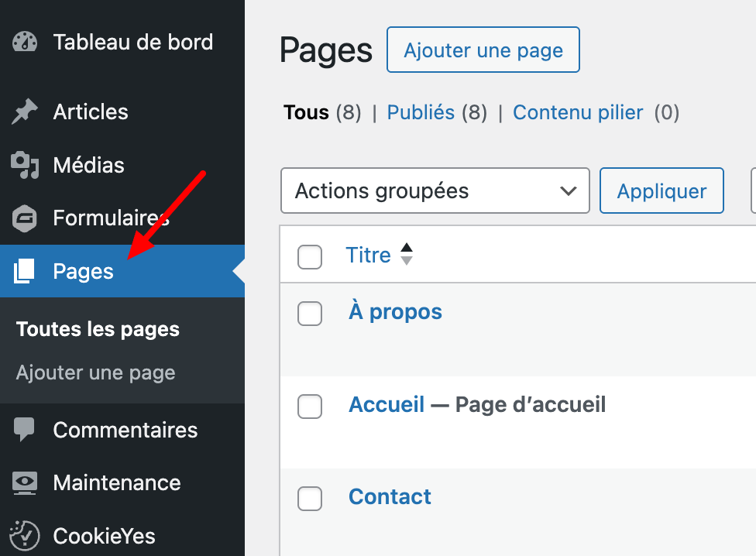This screenshot has width=756, height=556.
Task: Open CookieYes via its checkmark icon
Action: pyautogui.click(x=23, y=536)
